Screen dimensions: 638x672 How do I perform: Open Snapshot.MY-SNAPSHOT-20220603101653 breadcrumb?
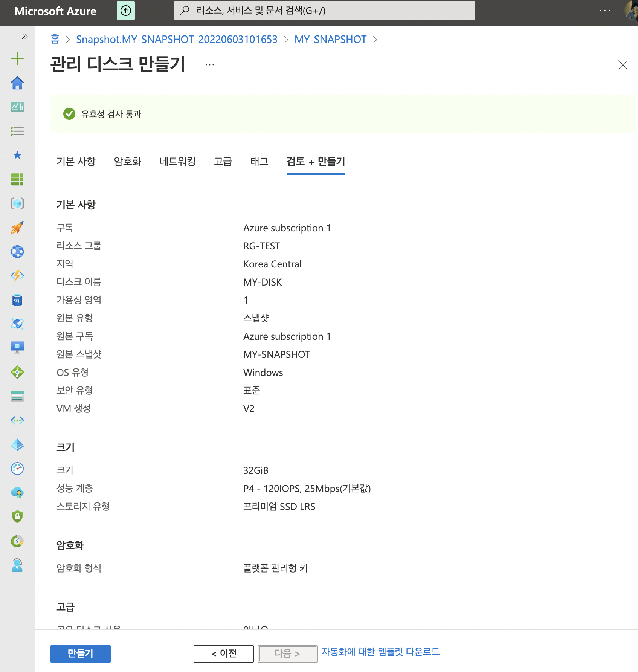pyautogui.click(x=177, y=39)
